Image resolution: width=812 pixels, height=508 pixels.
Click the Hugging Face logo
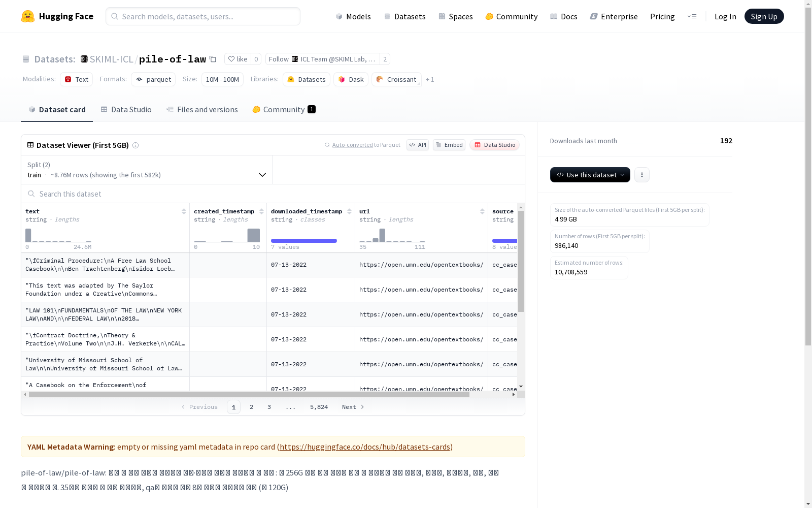[57, 16]
